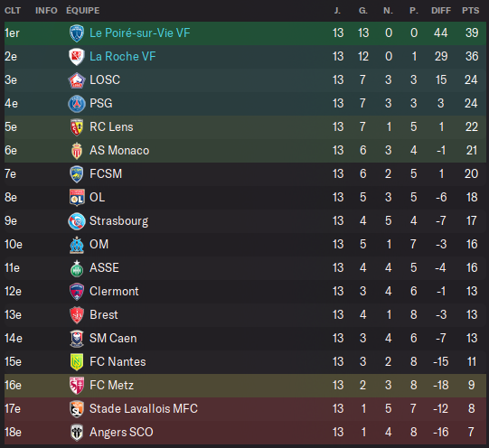Open Stade Lavallois MFC team page
Image resolution: width=489 pixels, height=448 pixels.
(144, 409)
